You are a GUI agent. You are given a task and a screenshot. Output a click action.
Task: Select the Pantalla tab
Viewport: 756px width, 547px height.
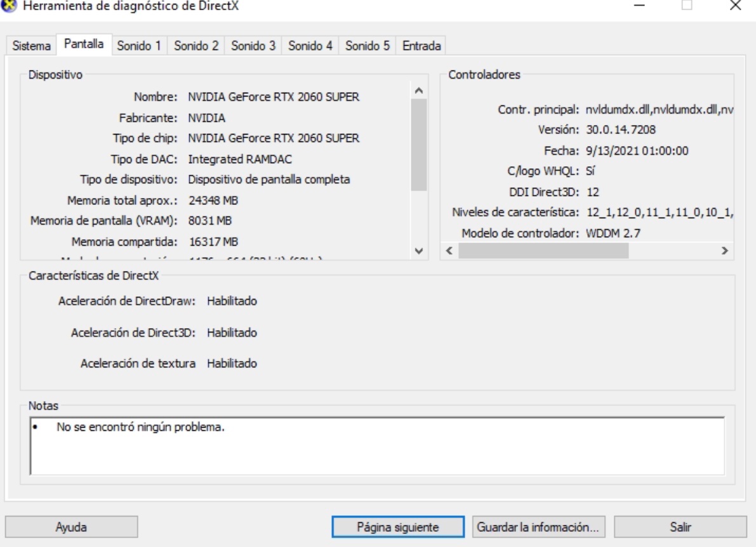[84, 44]
